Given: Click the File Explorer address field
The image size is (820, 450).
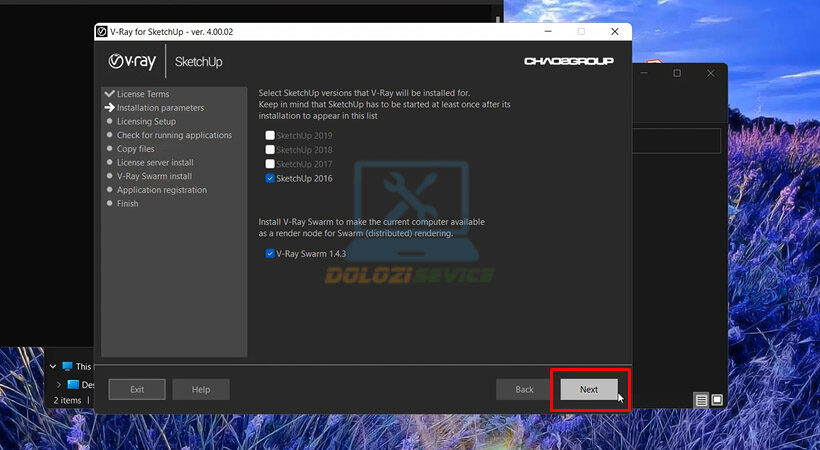Looking at the screenshot, I should [x=680, y=140].
